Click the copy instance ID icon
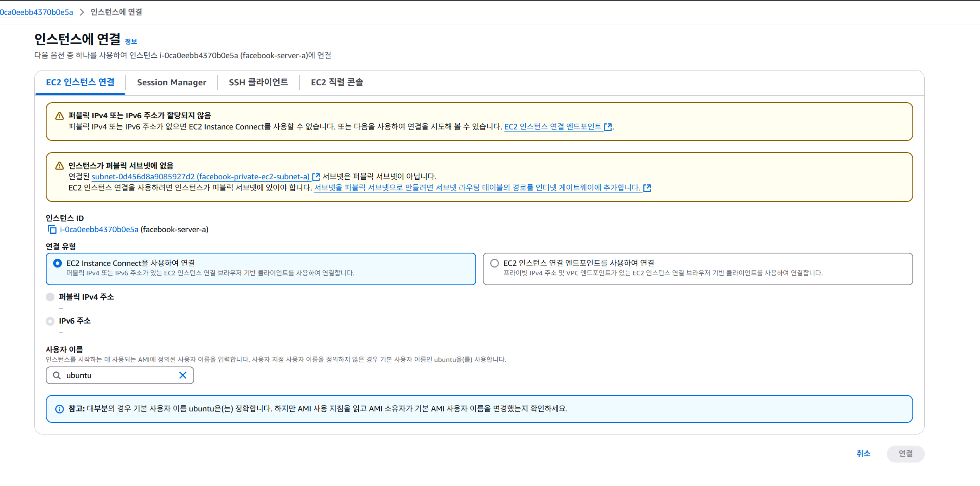 coord(52,230)
